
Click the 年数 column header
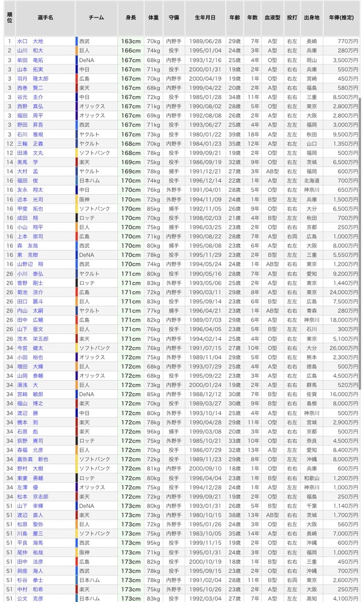(253, 18)
